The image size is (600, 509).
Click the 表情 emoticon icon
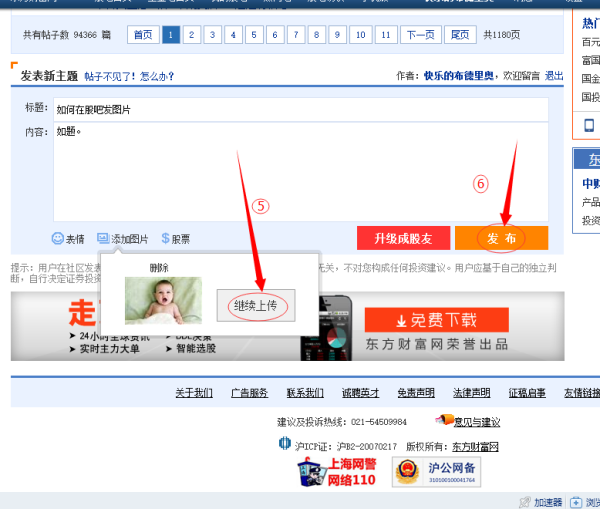point(58,239)
